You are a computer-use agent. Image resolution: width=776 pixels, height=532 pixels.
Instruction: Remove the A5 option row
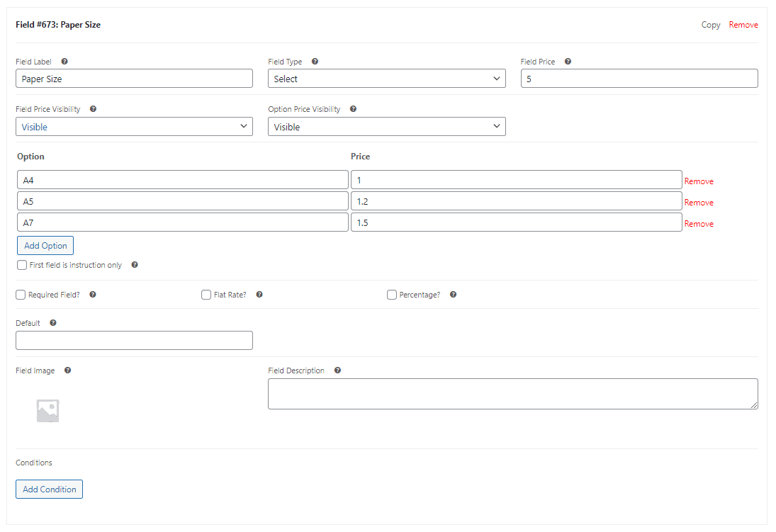(699, 203)
